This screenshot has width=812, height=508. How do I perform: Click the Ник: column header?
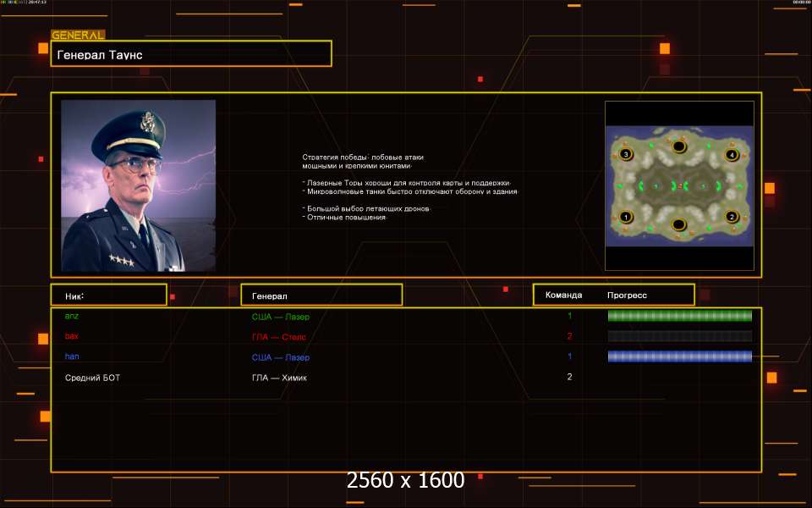pos(107,295)
